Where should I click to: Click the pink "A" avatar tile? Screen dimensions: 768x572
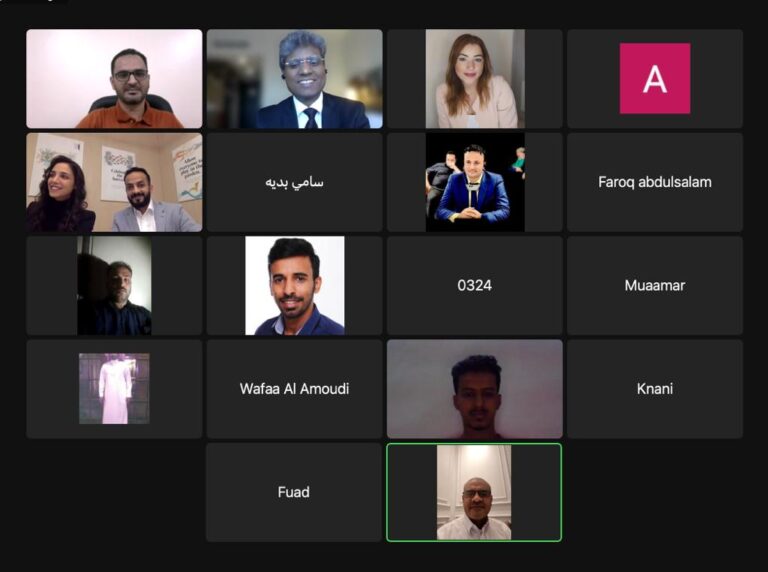point(655,78)
